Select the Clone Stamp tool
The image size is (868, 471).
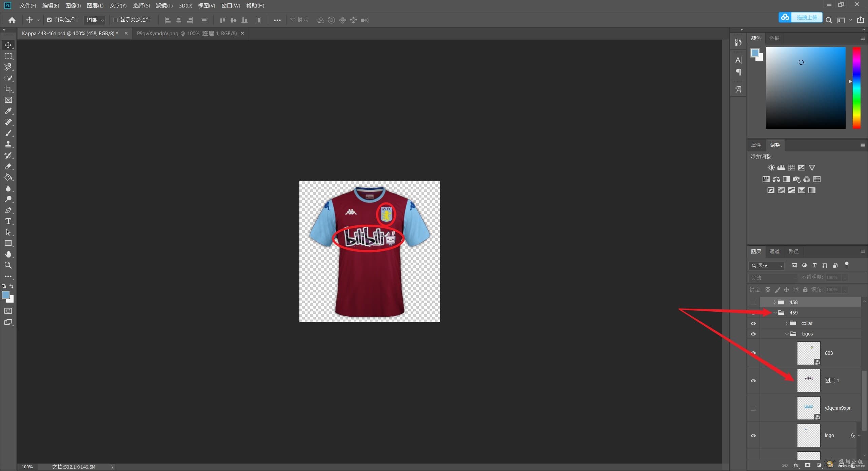(x=8, y=144)
